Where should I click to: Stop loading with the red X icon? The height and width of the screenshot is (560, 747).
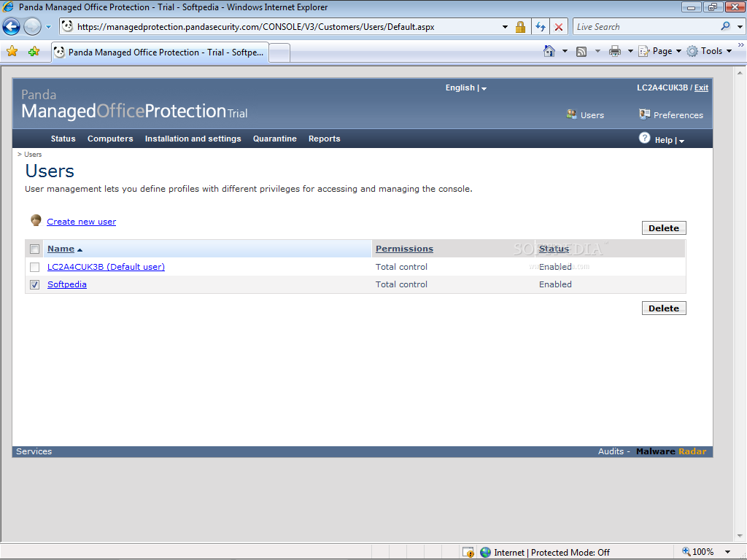click(x=559, y=27)
